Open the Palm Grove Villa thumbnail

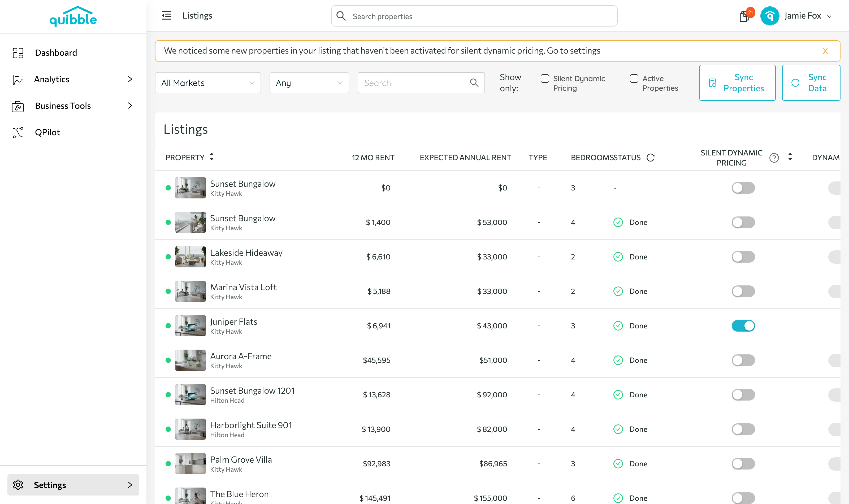[190, 464]
